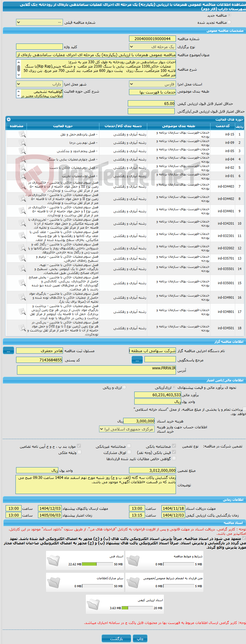Screen dimensions: 246x644
Task: Click ellipsis button next to مسئول ثبت مناقصه
Action: coord(8,351)
